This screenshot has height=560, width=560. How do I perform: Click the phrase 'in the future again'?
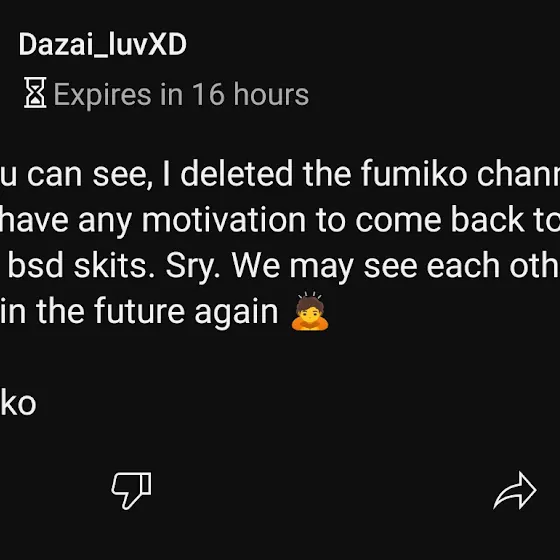coord(139,312)
